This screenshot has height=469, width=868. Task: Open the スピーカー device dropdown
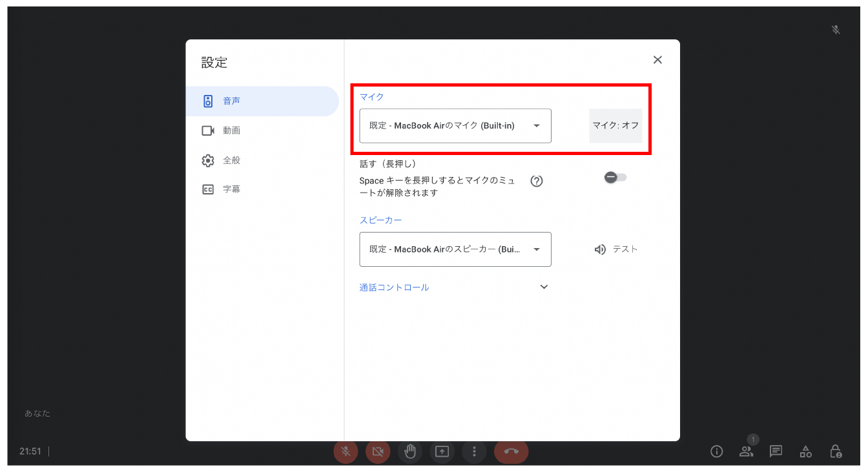(x=455, y=249)
